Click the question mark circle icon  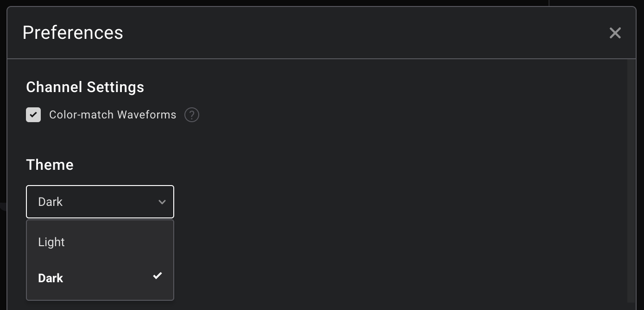click(x=192, y=115)
